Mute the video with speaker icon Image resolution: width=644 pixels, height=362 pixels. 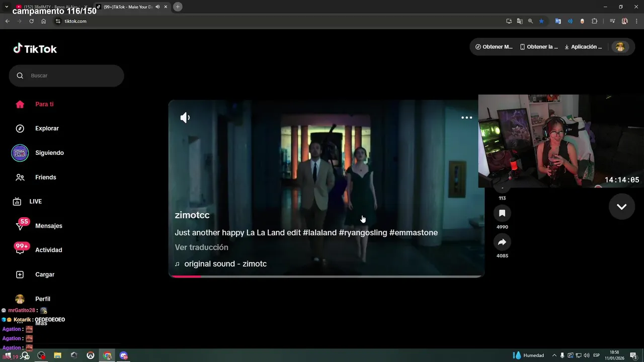(185, 118)
